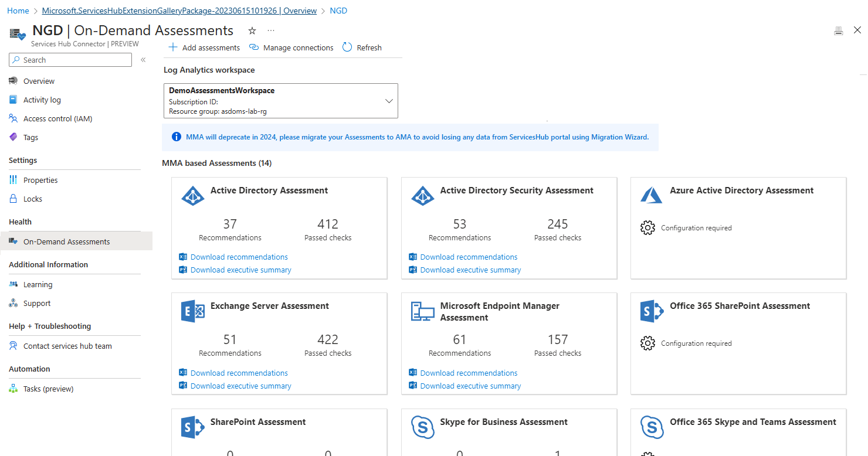The width and height of the screenshot is (868, 456).
Task: Click the gear on the Office 365 SharePoint card
Action: tap(647, 343)
